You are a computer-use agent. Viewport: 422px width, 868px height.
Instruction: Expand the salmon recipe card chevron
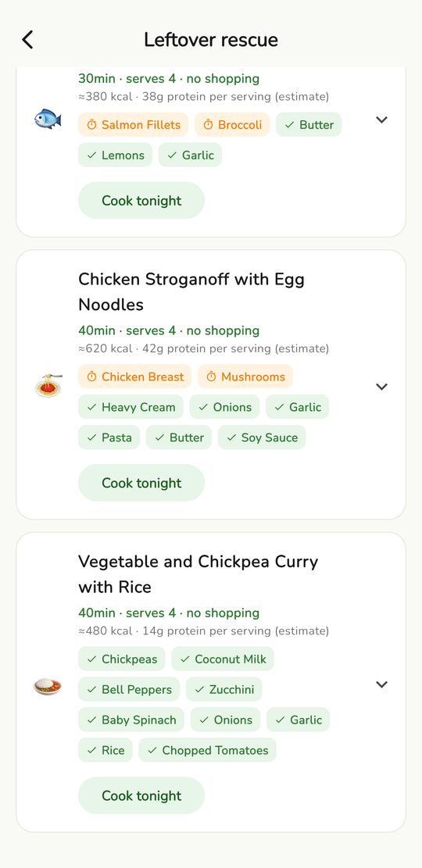pos(381,120)
